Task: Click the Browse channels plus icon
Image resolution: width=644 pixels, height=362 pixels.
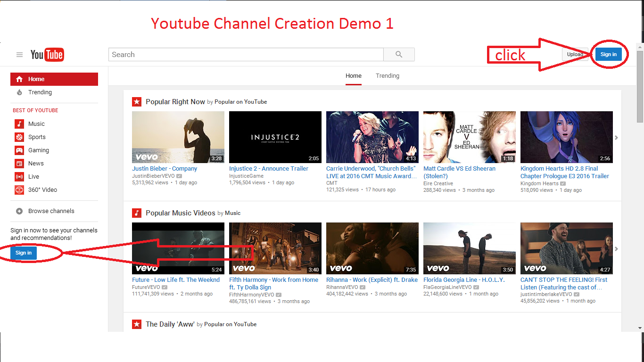Action: [19, 211]
